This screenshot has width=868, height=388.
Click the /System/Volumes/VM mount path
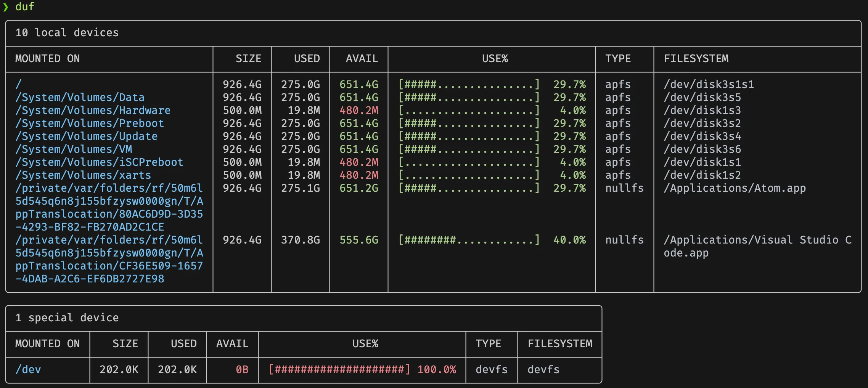tap(74, 149)
